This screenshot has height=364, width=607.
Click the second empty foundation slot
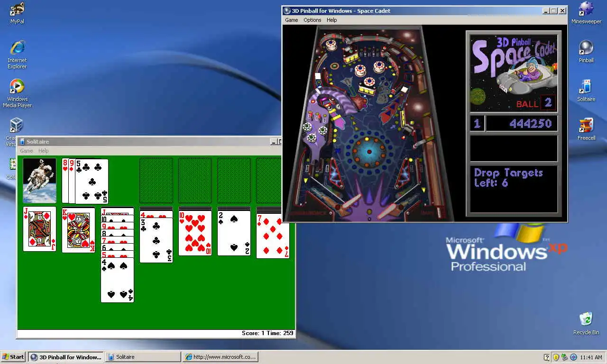click(195, 181)
